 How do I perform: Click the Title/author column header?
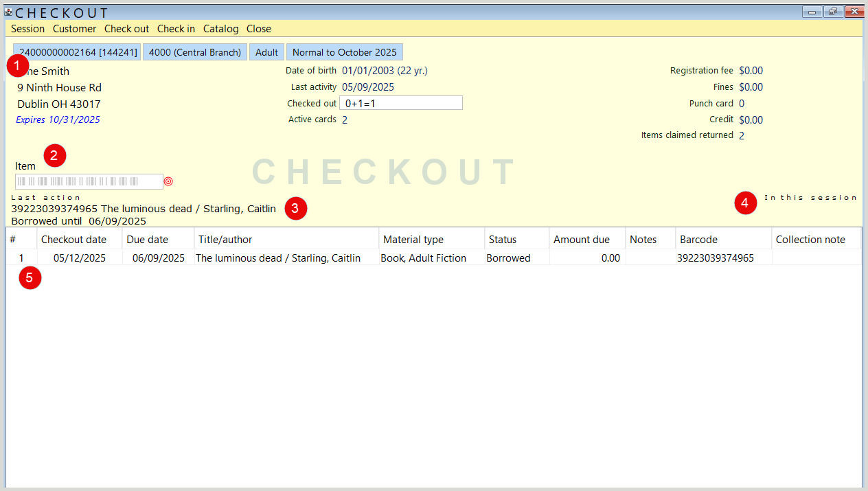(286, 239)
